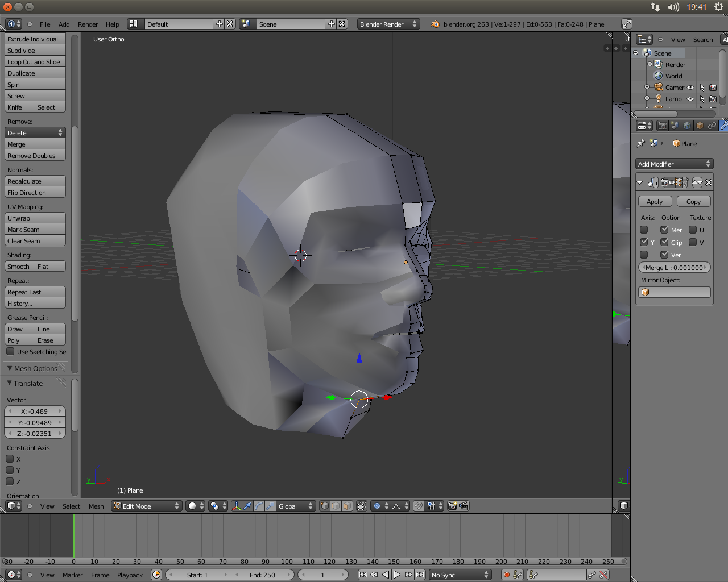Collapse the Mesh Options panel
The height and width of the screenshot is (582, 728).
point(10,368)
